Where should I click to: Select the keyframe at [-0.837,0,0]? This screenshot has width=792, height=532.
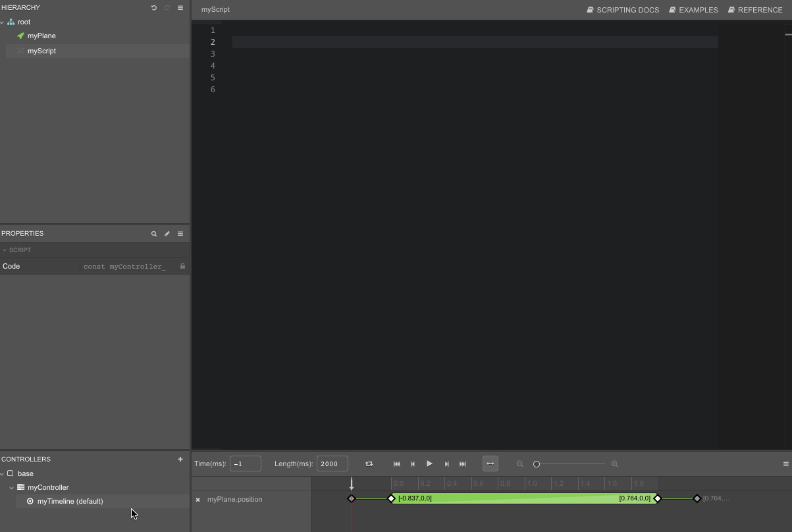pos(392,498)
